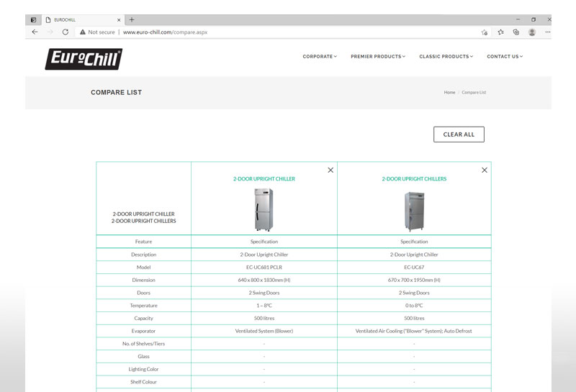Click the browser back arrow

point(35,32)
